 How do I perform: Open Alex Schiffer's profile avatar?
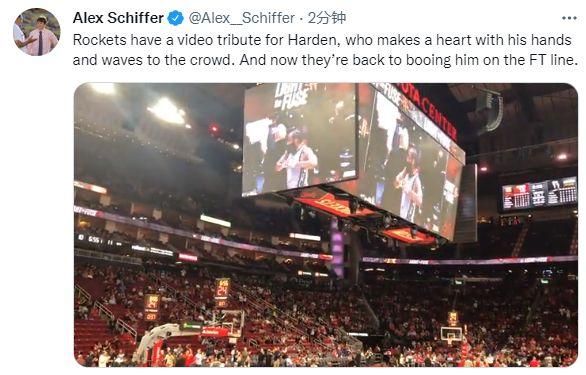[36, 33]
